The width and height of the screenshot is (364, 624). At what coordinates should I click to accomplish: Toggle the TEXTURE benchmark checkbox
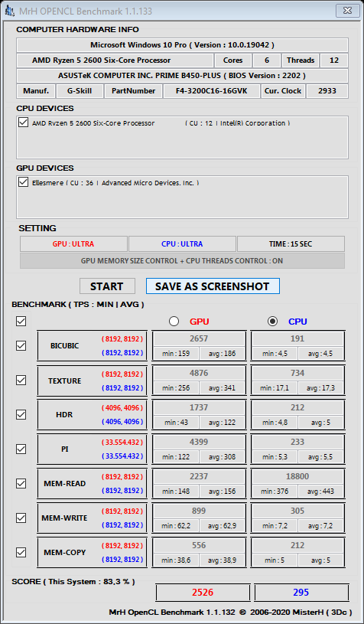click(21, 380)
